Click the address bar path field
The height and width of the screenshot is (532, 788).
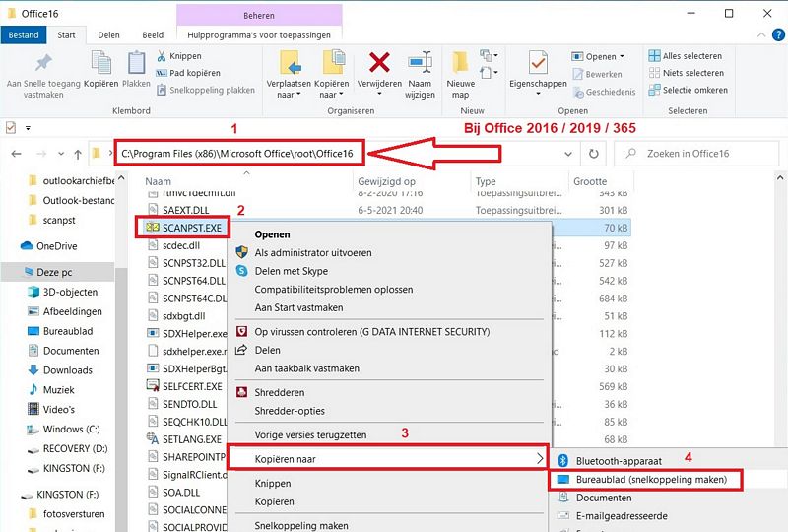237,154
